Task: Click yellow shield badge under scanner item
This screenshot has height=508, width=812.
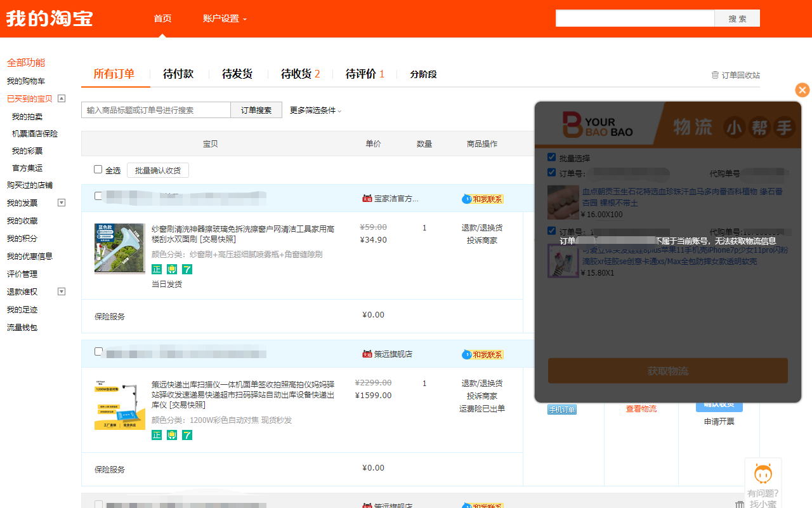Action: [172, 435]
